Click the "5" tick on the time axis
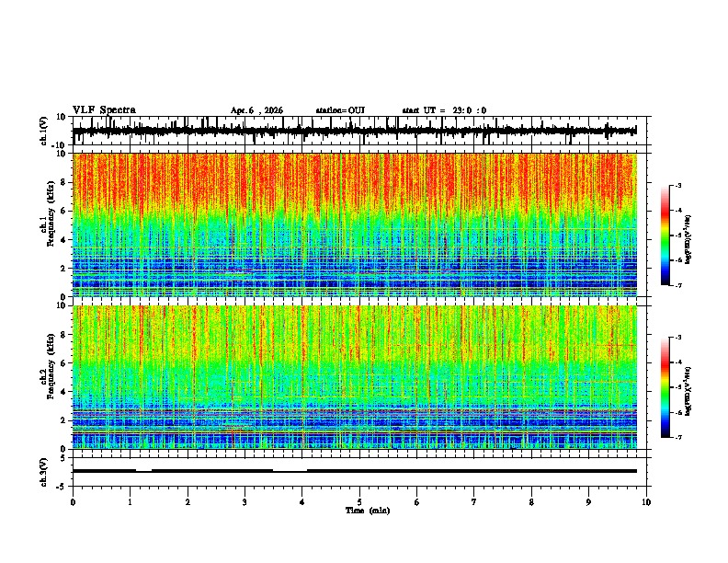 [x=359, y=502]
